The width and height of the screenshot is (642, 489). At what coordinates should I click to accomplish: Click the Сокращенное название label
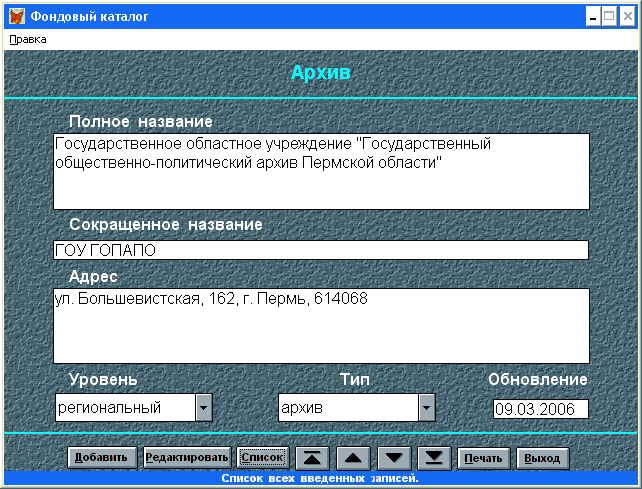click(x=166, y=224)
